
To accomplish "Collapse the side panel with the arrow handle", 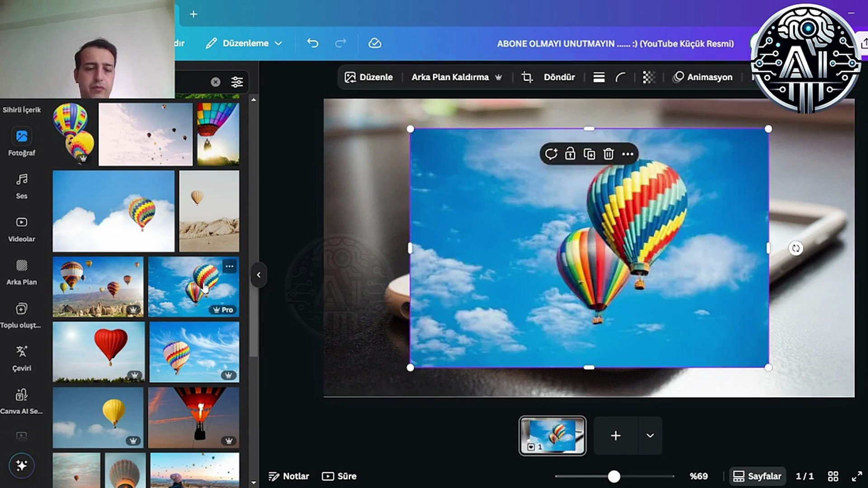I will [x=259, y=275].
